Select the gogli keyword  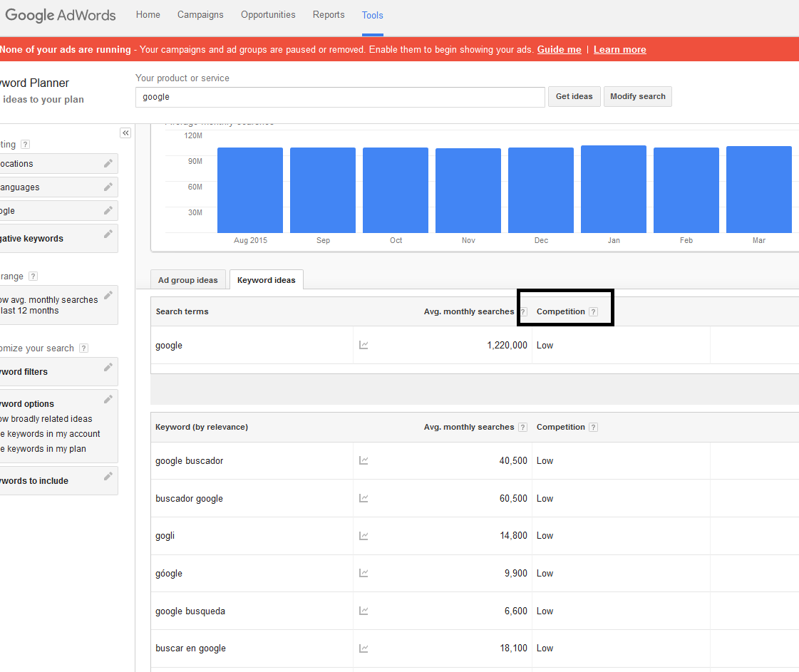click(165, 535)
